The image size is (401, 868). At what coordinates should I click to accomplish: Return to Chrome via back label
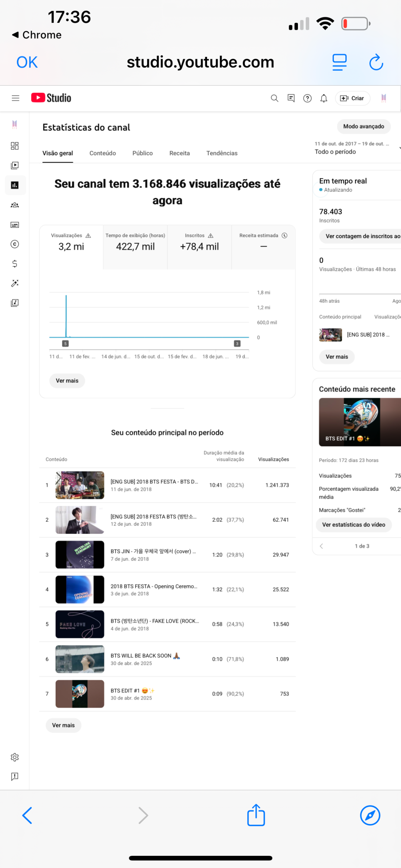click(x=37, y=35)
